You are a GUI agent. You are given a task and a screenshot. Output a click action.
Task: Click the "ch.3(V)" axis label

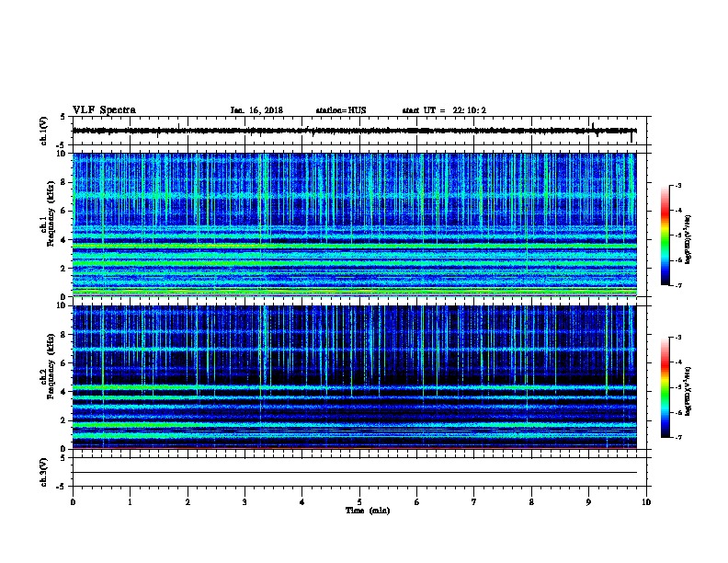[43, 472]
